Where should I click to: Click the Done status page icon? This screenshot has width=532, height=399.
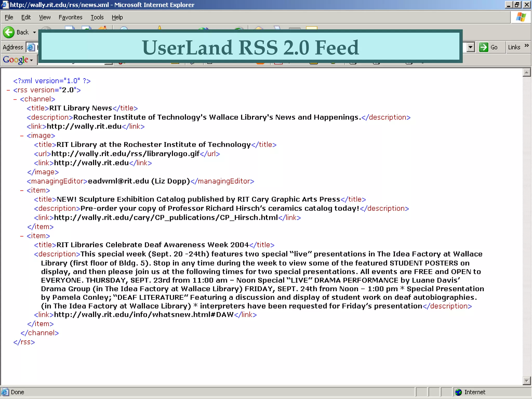[5, 392]
